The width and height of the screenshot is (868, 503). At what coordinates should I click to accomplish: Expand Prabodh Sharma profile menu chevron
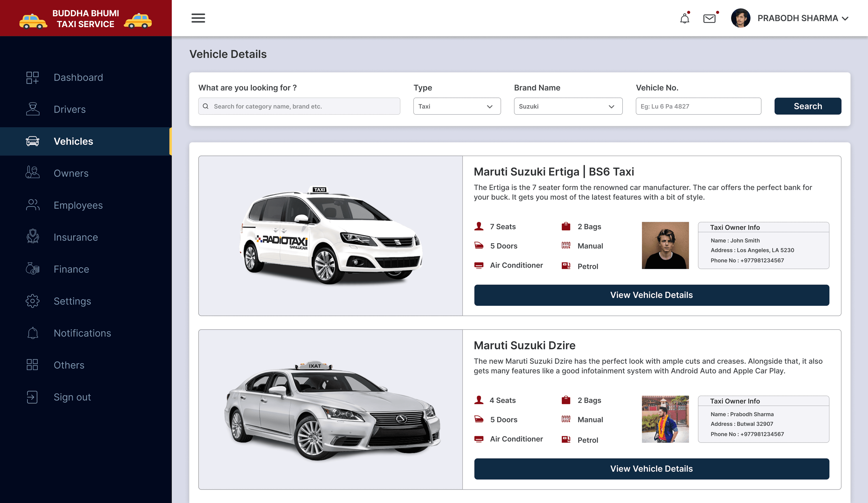pyautogui.click(x=845, y=19)
